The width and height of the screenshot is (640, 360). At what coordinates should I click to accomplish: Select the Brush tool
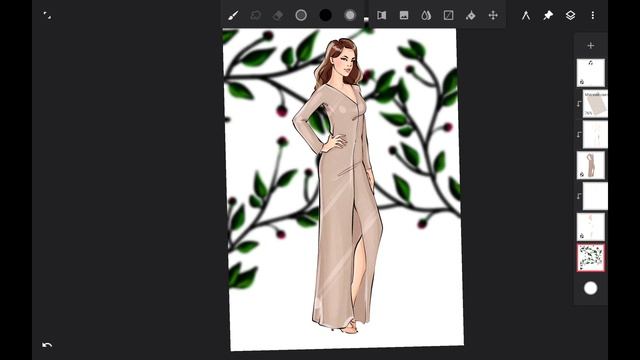coord(233,16)
